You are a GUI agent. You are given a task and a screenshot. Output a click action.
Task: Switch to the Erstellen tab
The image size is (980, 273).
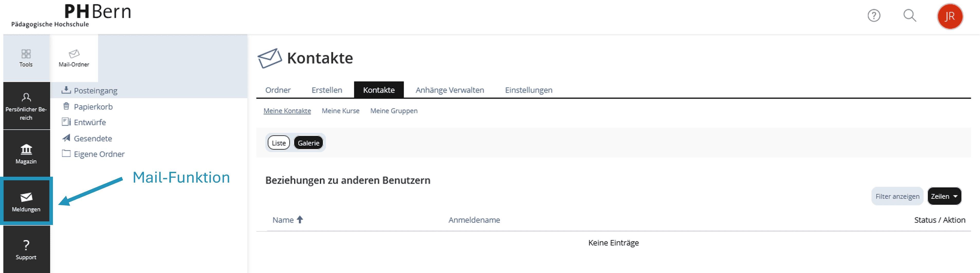[x=326, y=90]
